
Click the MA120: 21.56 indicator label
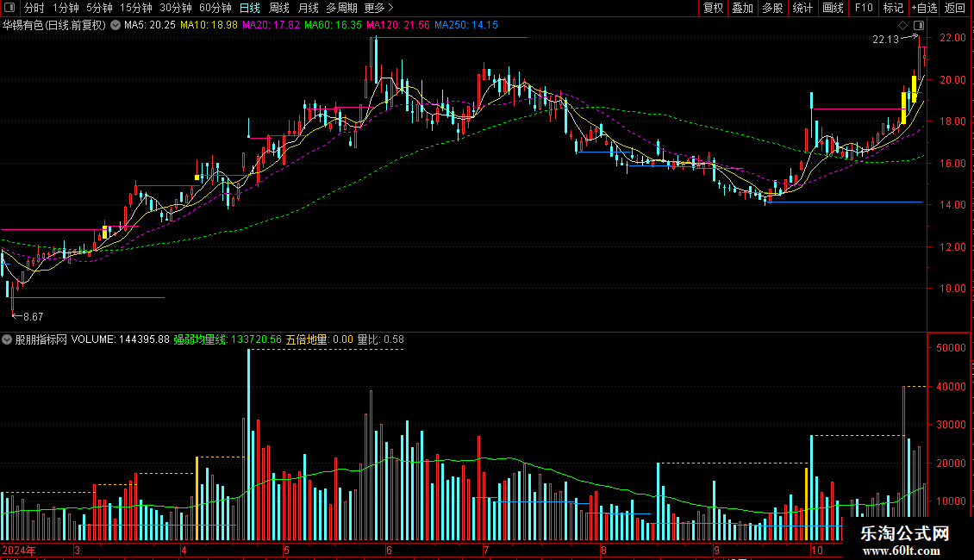(398, 25)
